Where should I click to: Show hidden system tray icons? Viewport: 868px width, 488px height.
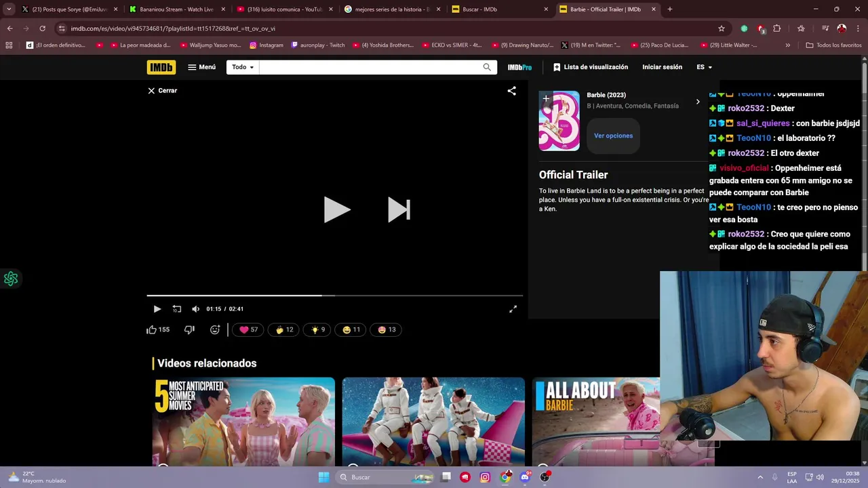[x=760, y=477]
